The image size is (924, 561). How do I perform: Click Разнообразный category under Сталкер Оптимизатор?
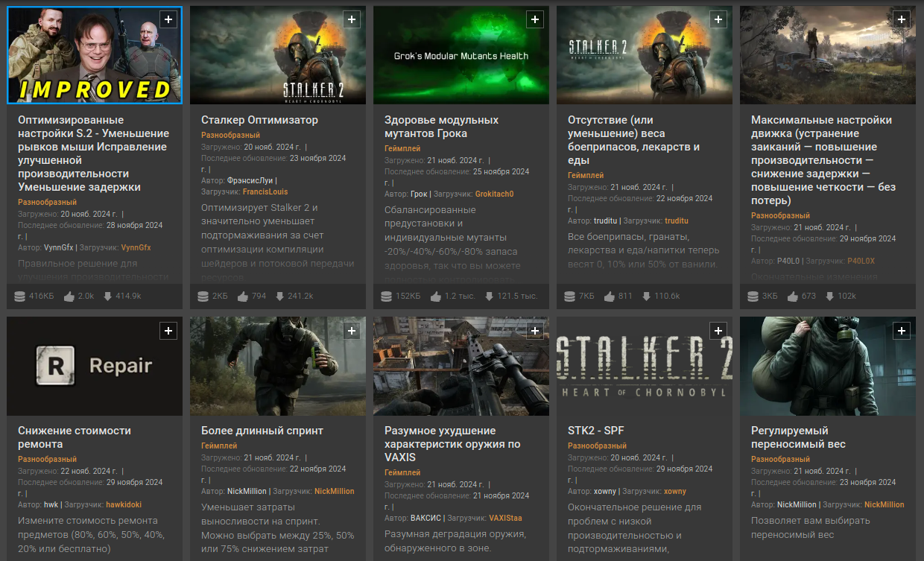coord(230,136)
